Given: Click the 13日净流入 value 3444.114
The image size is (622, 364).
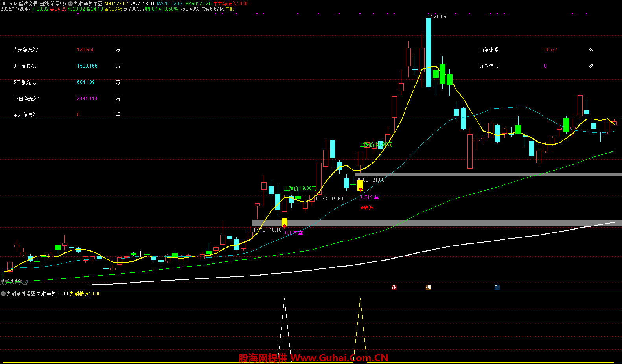Looking at the screenshot, I should pos(87,99).
